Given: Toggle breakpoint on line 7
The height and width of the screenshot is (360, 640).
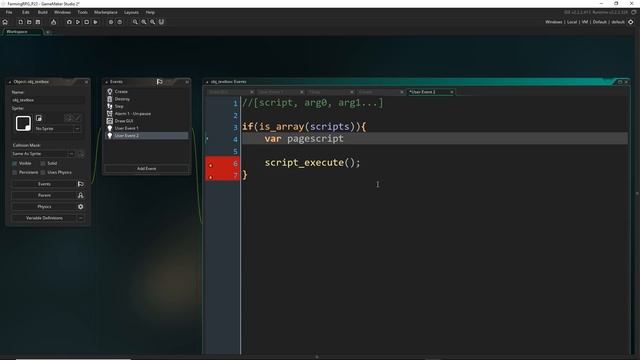Looking at the screenshot, I should pyautogui.click(x=211, y=176).
